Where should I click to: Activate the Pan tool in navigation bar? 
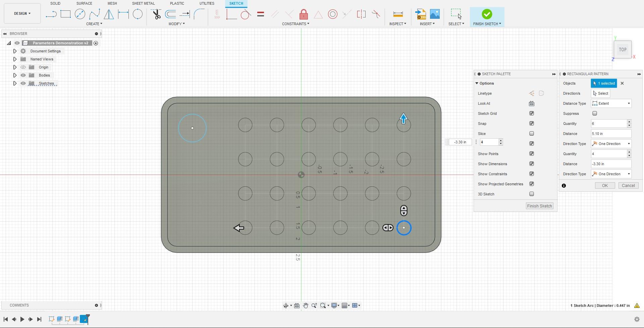coord(306,306)
